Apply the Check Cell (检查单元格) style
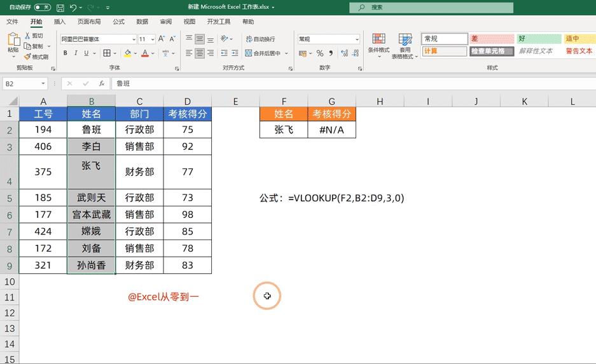This screenshot has width=596, height=364. click(492, 51)
